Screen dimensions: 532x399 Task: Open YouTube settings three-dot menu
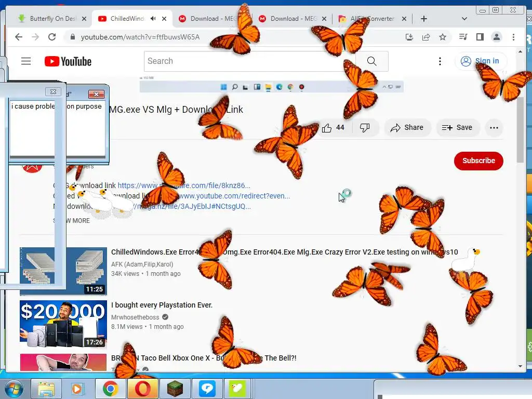pos(440,61)
